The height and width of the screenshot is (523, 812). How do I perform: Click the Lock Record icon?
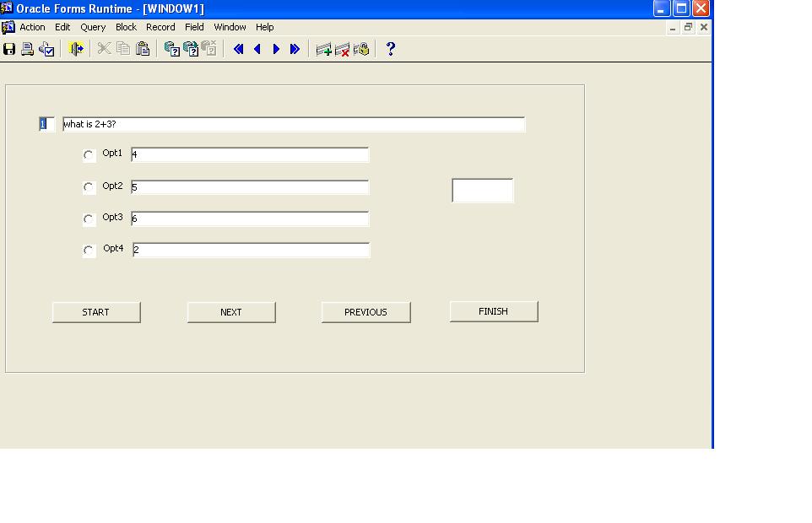(361, 49)
